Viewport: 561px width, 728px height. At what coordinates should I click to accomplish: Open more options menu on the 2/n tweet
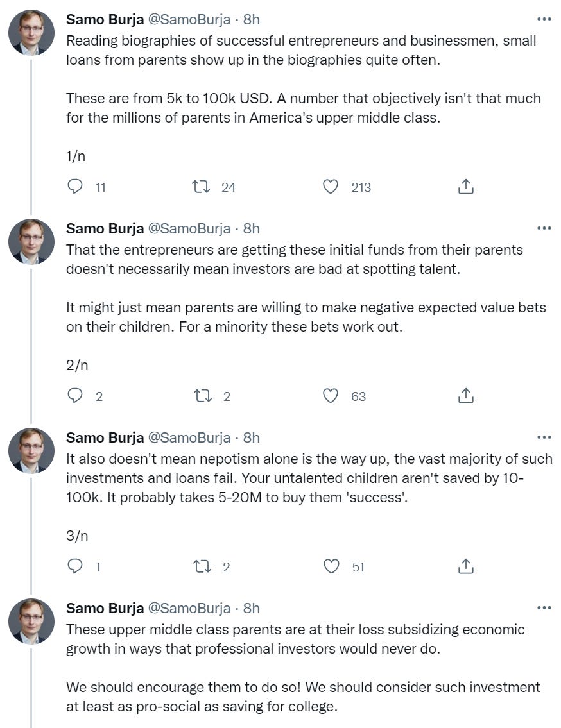click(x=544, y=228)
